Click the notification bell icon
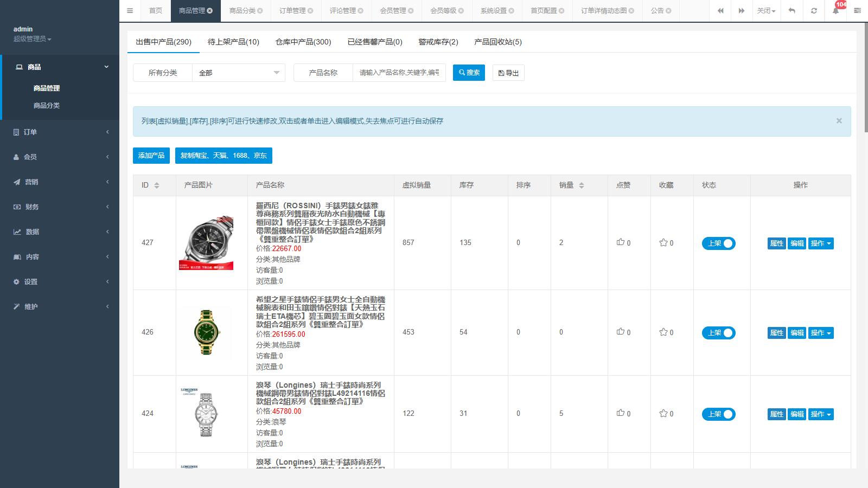868x488 pixels. [x=835, y=11]
